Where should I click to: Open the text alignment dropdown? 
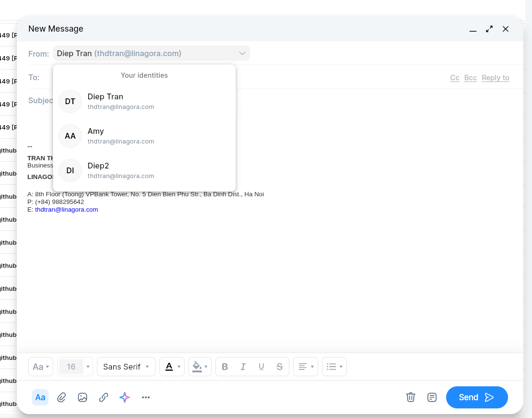pyautogui.click(x=306, y=367)
